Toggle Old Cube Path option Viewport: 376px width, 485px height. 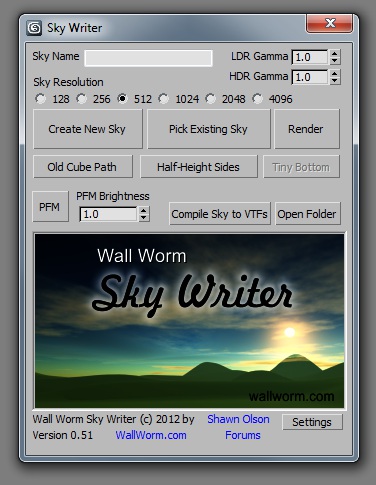(83, 167)
